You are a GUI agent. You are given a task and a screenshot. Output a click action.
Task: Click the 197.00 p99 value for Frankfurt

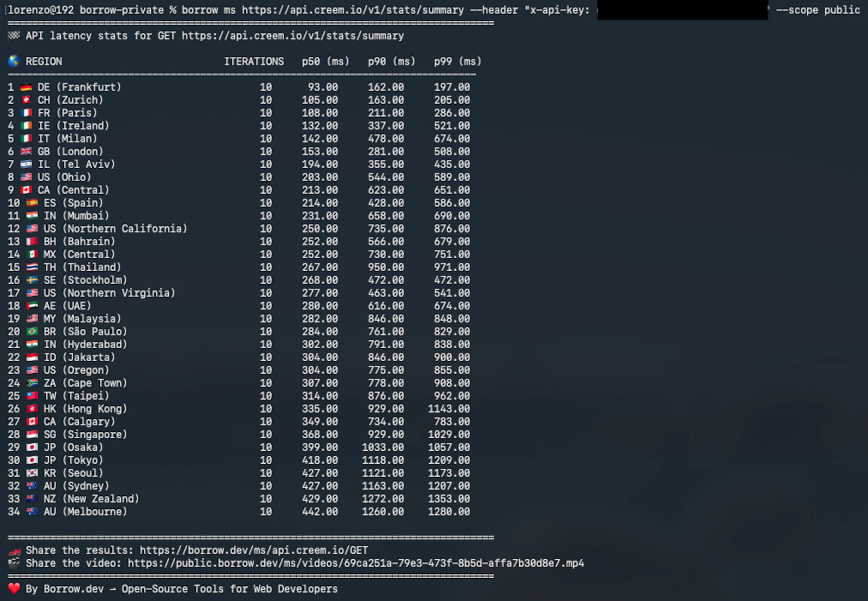click(x=452, y=87)
